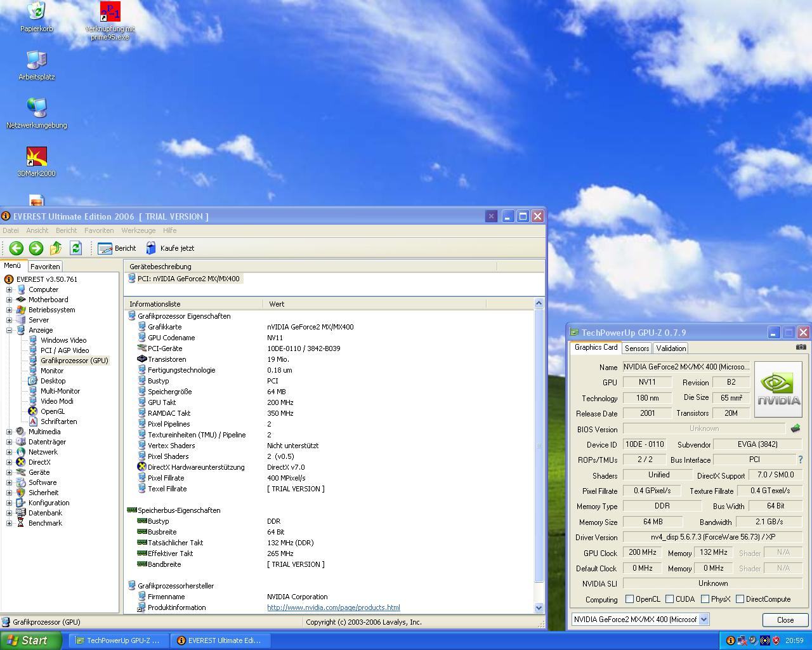Click the Up level arrow toolbar icon

pos(56,248)
